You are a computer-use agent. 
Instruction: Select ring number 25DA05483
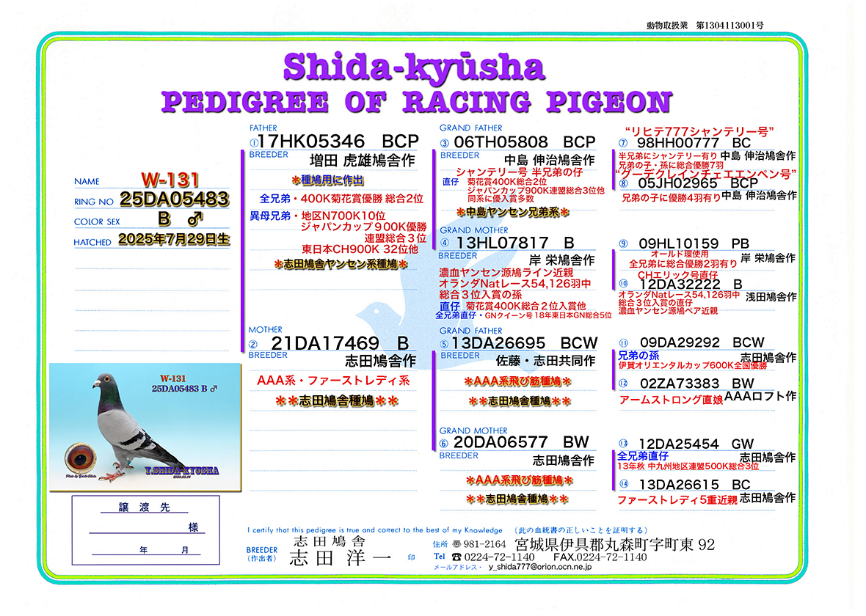[173, 199]
